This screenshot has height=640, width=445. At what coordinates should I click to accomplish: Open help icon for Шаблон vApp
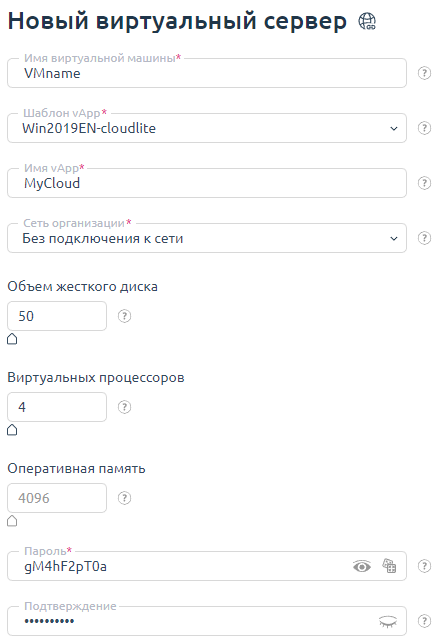coord(425,128)
